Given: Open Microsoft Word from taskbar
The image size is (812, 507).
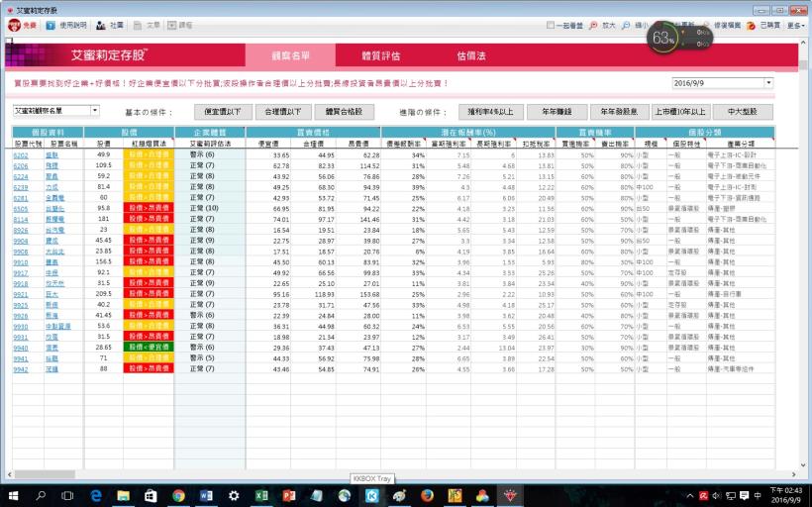Looking at the screenshot, I should pos(206,495).
